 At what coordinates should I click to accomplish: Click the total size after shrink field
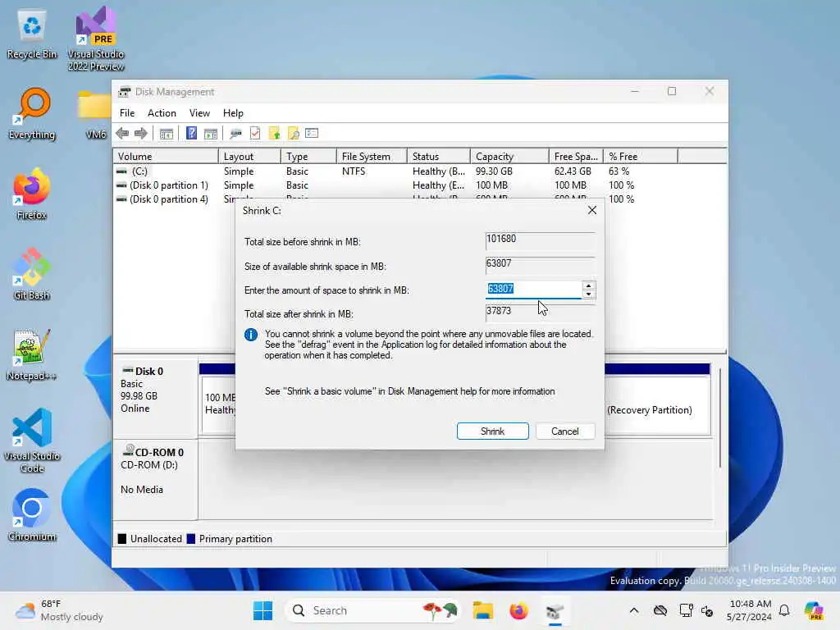[x=540, y=312]
